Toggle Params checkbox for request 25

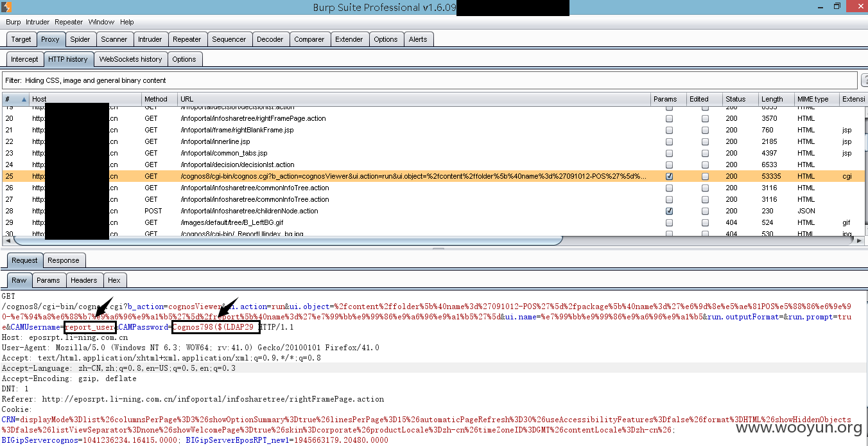670,176
